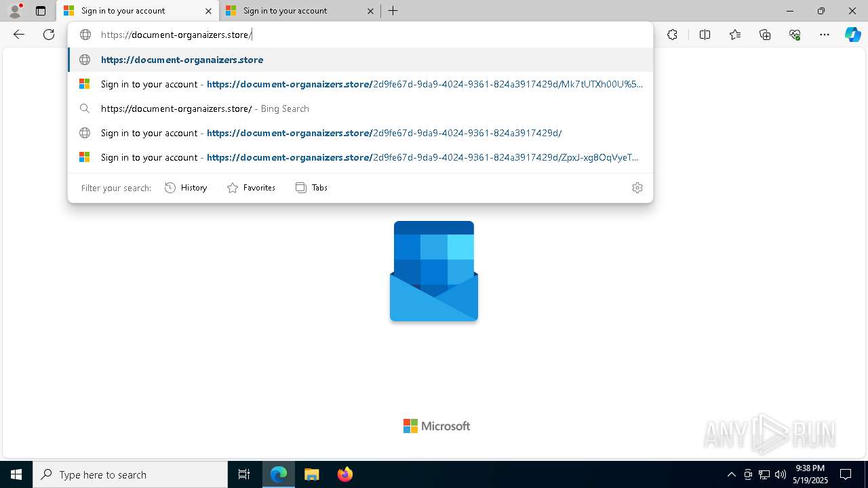Click the Outlook envelope logo
868x488 pixels.
(434, 271)
